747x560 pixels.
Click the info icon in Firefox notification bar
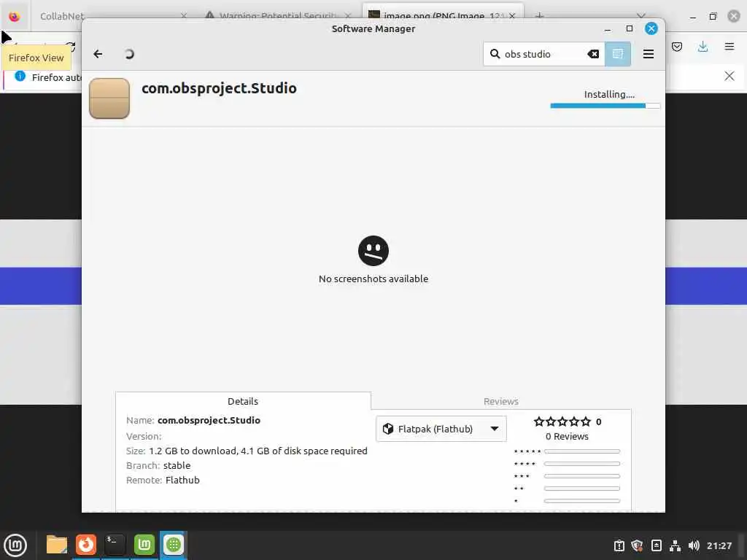click(20, 76)
